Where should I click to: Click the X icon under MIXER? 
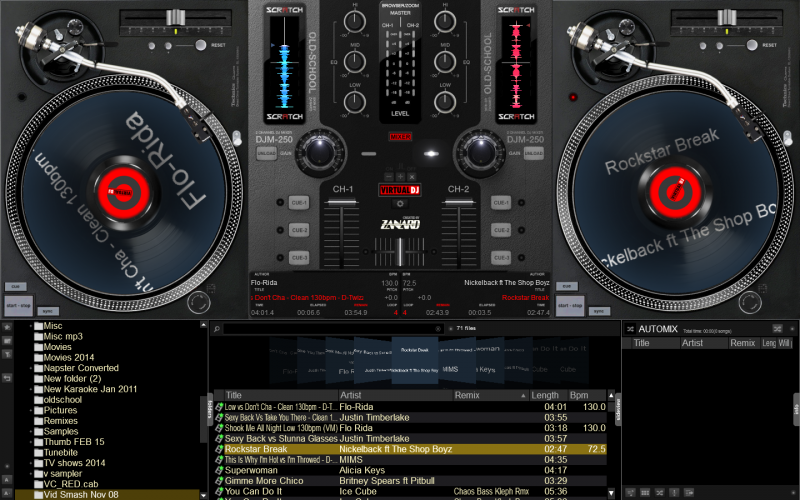click(411, 177)
